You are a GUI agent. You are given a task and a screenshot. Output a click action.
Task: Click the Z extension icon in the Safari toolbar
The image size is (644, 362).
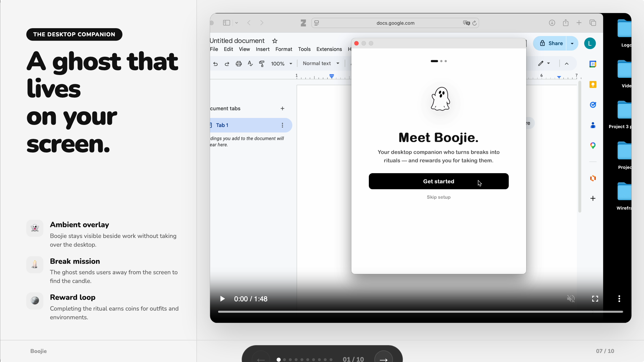303,23
